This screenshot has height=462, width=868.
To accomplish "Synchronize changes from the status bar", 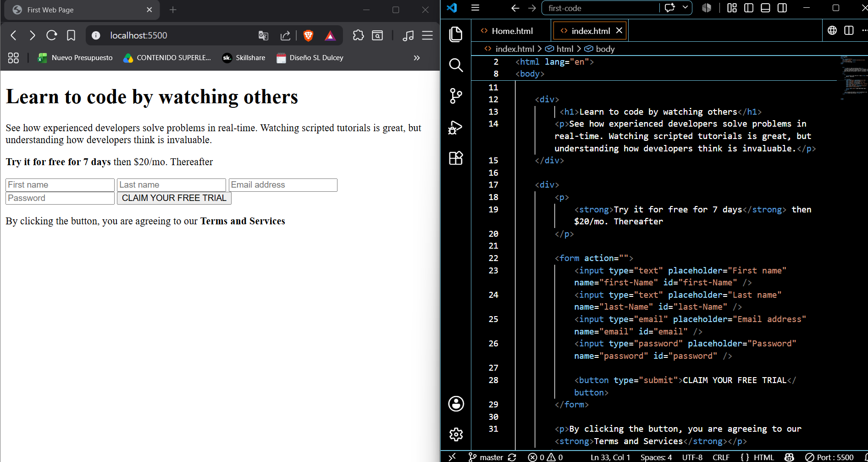I will click(x=512, y=457).
